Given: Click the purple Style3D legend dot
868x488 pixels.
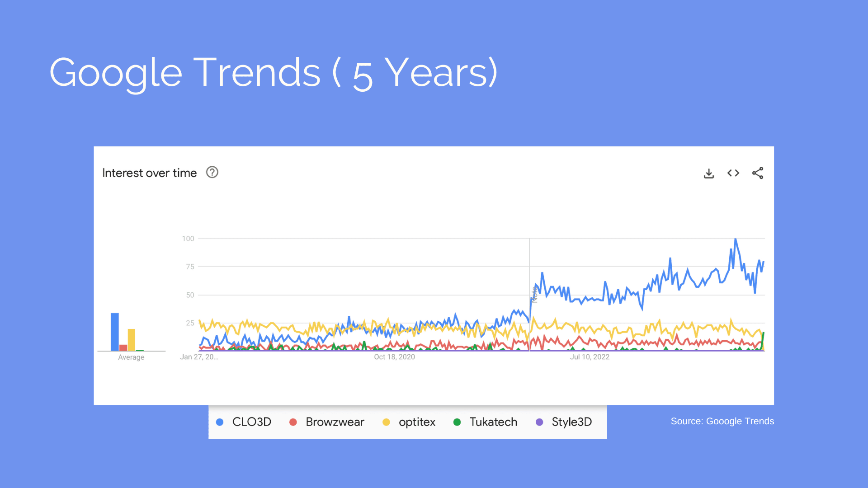Looking at the screenshot, I should 538,422.
